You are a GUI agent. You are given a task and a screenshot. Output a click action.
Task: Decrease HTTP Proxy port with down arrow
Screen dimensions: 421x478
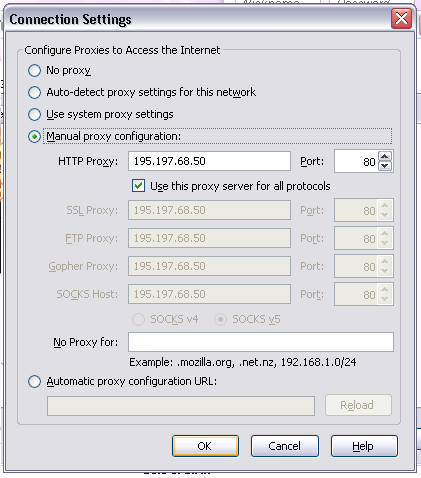pos(385,166)
